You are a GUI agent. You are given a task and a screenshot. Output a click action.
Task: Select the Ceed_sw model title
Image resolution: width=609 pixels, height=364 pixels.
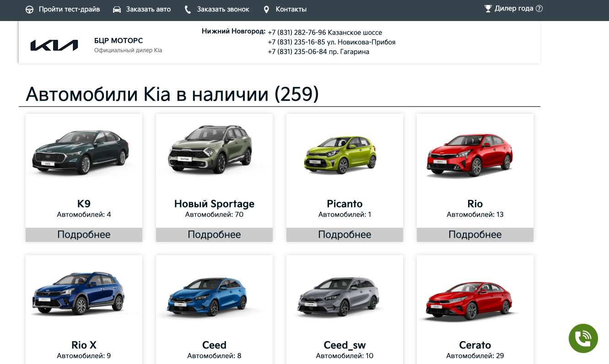pyautogui.click(x=345, y=345)
